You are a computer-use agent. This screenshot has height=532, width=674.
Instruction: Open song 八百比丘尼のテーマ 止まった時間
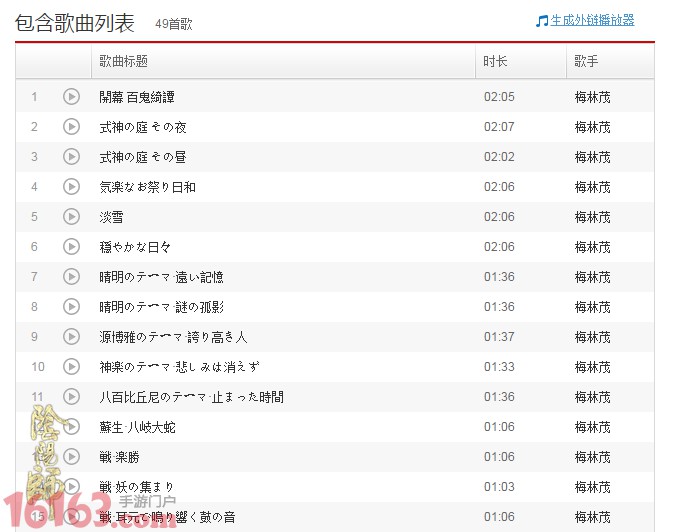(x=191, y=397)
